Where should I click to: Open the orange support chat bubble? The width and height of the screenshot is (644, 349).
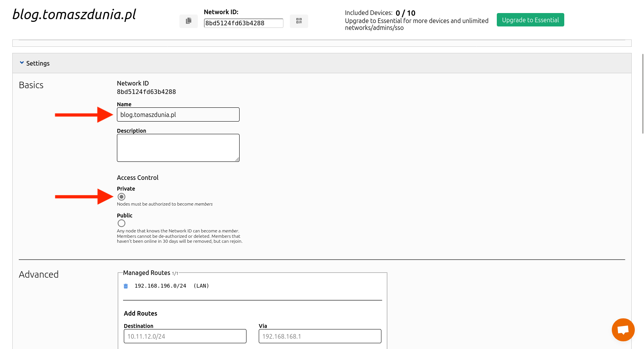(x=623, y=330)
